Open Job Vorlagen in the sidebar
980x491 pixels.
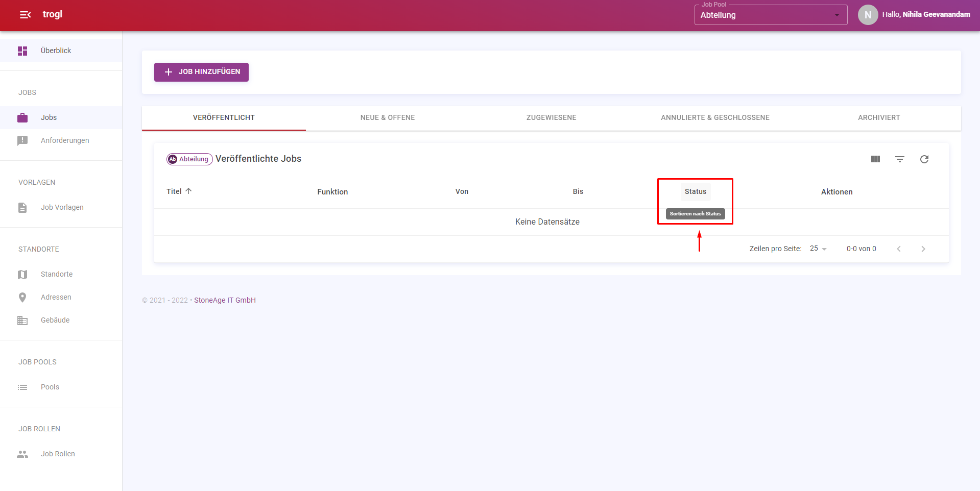point(61,207)
